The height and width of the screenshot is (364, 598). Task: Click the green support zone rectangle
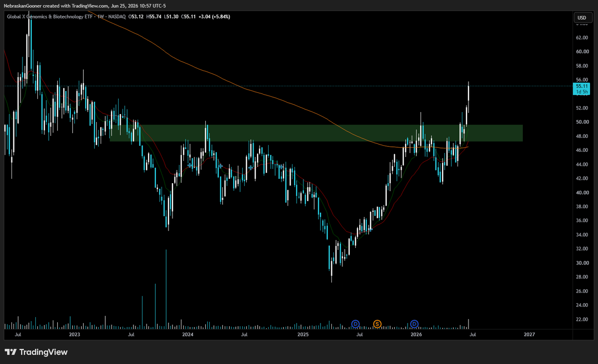(x=316, y=133)
